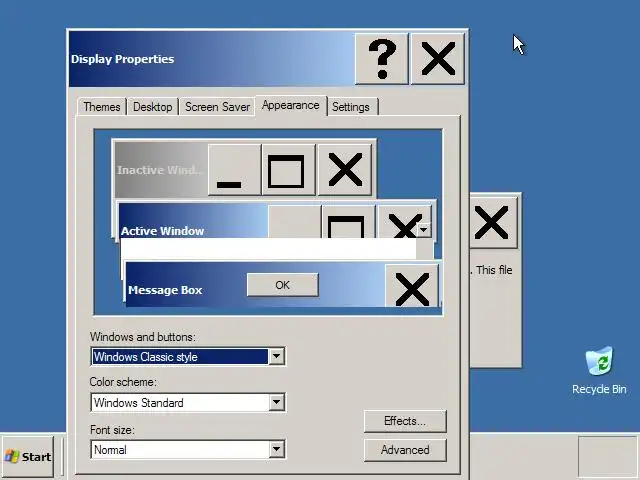
Task: Click the Advanced button
Action: 405,450
